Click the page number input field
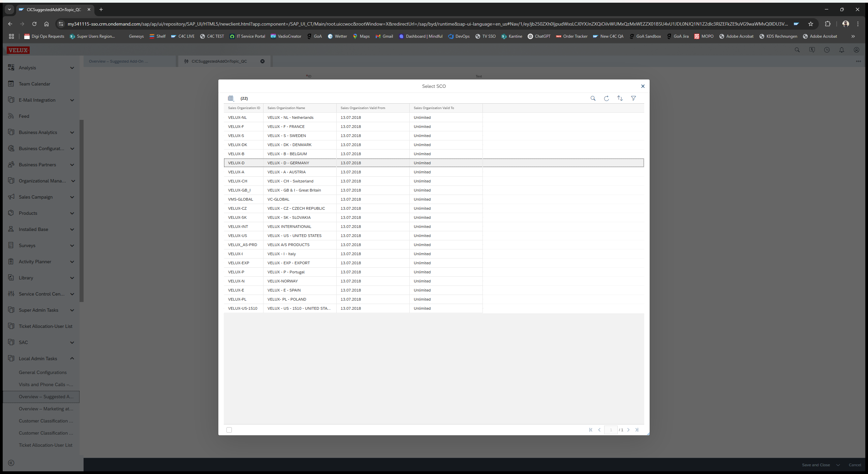 click(611, 430)
